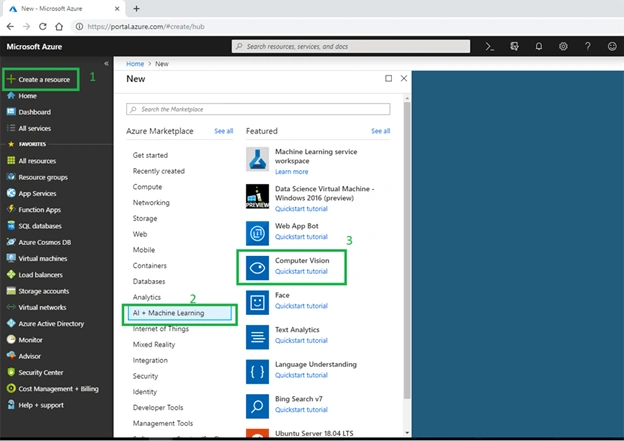
Task: Click the Virtual machines icon
Action: pos(11,258)
